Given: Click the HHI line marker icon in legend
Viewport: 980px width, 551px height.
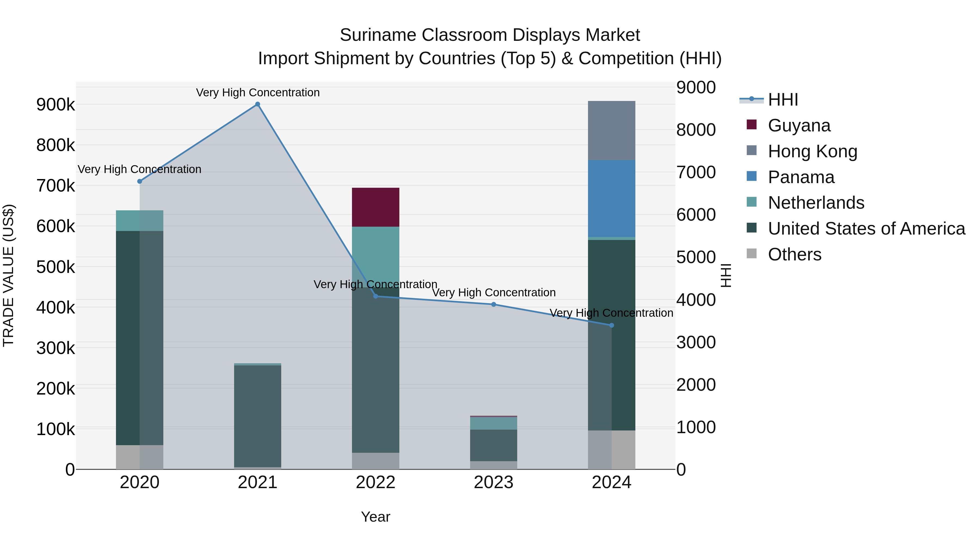Looking at the screenshot, I should click(x=751, y=99).
